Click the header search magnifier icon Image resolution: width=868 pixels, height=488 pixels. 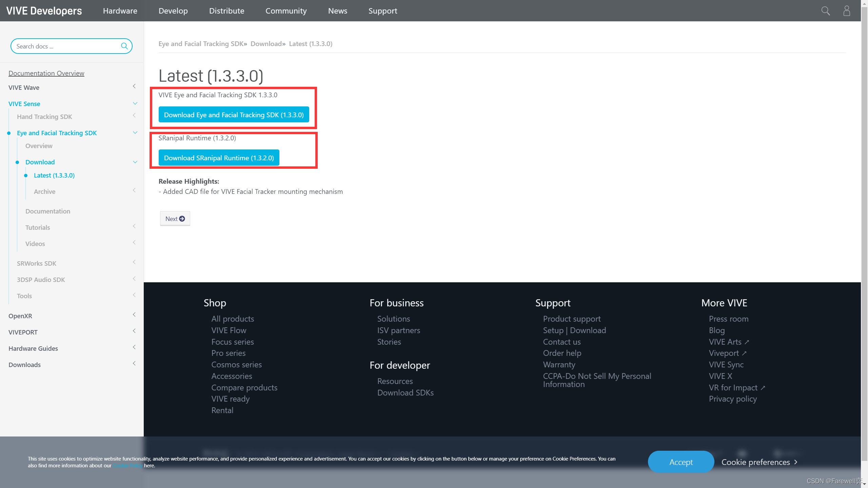coord(825,11)
